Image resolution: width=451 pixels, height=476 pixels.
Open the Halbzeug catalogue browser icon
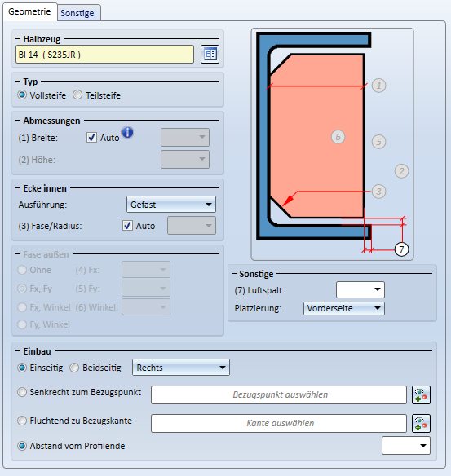210,55
